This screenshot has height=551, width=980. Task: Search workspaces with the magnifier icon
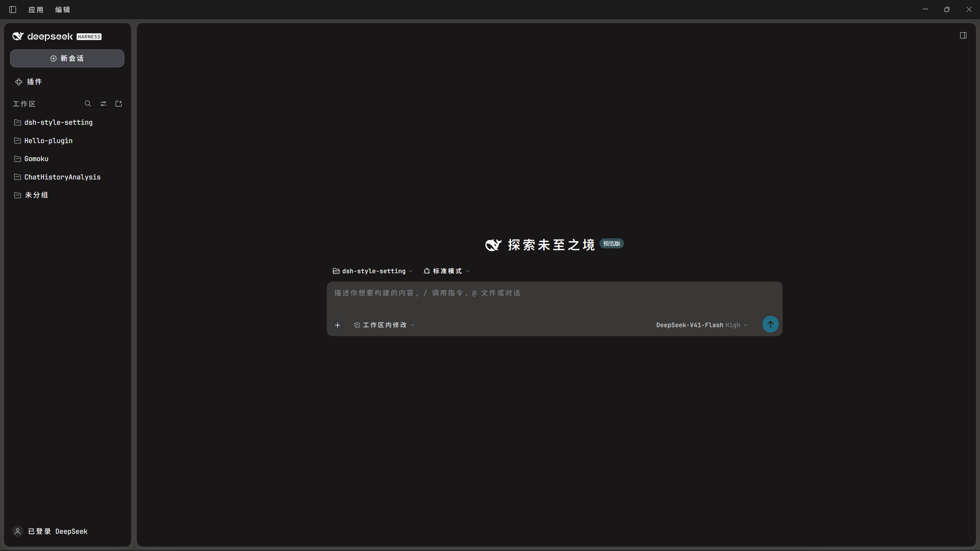tap(88, 104)
